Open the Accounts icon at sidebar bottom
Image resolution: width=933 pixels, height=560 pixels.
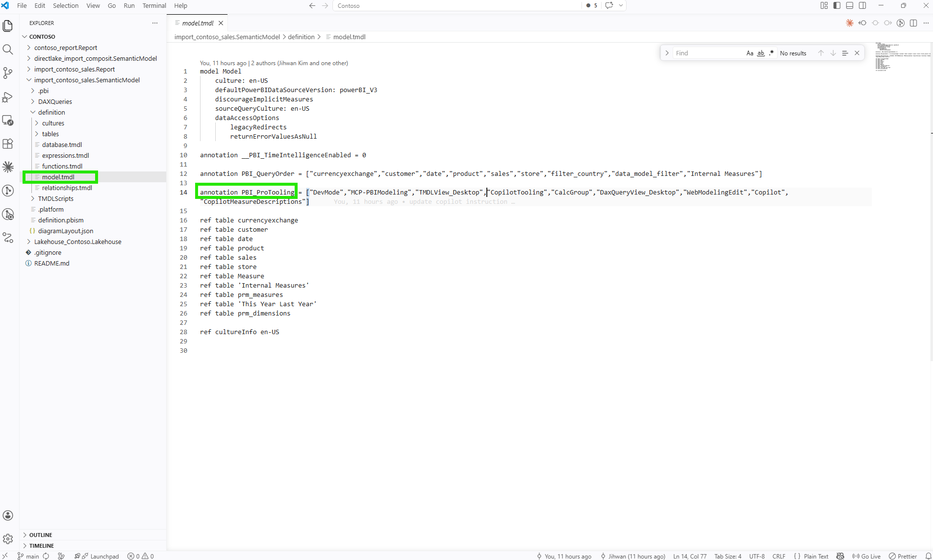click(8, 515)
